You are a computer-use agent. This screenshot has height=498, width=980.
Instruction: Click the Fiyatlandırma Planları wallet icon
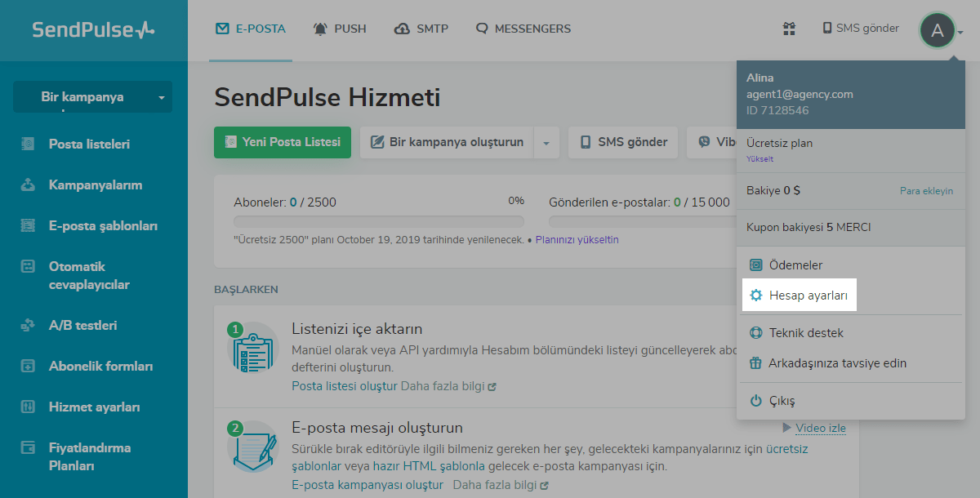click(29, 448)
